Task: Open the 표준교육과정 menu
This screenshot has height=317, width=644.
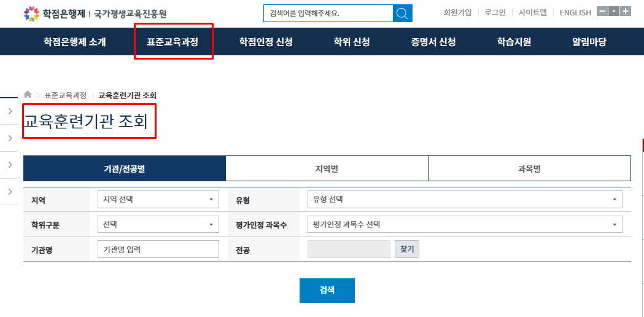Action: click(173, 42)
